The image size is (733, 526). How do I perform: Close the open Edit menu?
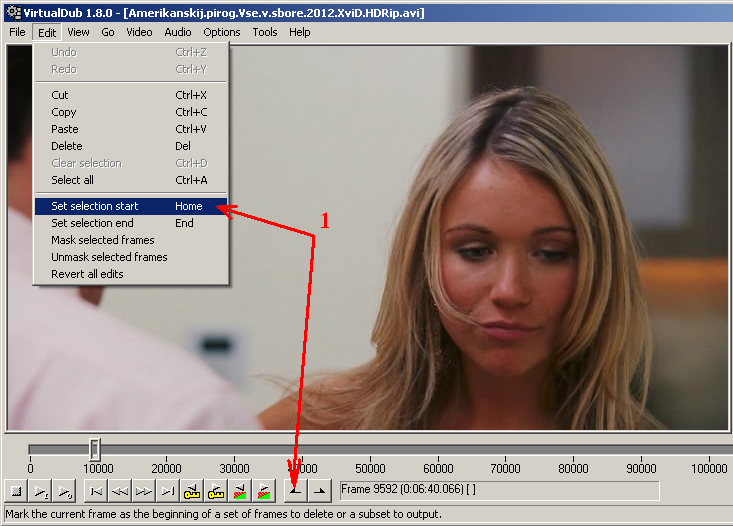[x=47, y=32]
